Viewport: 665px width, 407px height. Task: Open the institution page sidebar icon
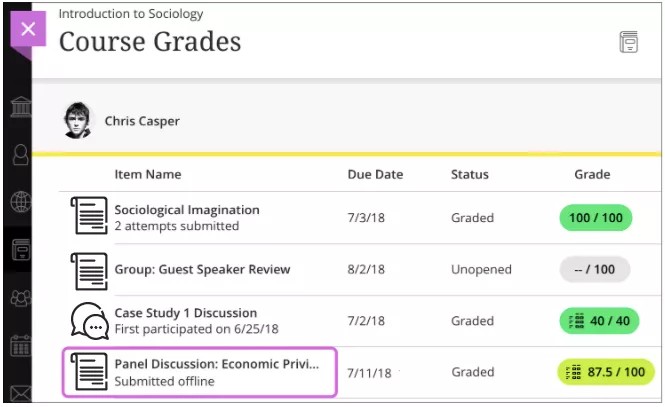coord(20,107)
